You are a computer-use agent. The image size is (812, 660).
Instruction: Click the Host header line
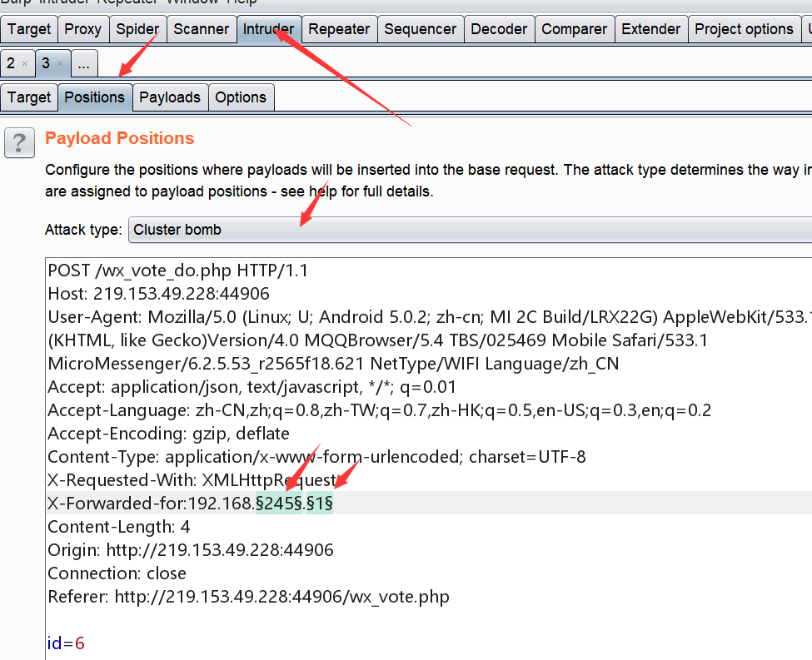[158, 294]
